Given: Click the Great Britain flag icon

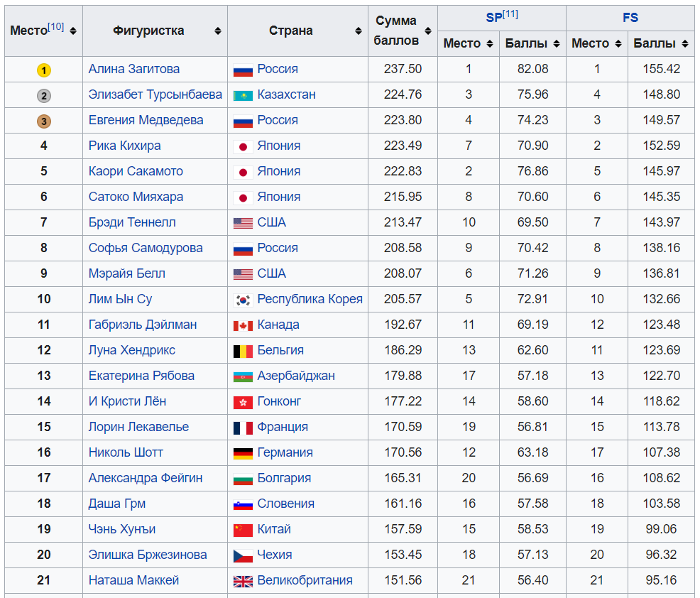Looking at the screenshot, I should click(243, 581).
